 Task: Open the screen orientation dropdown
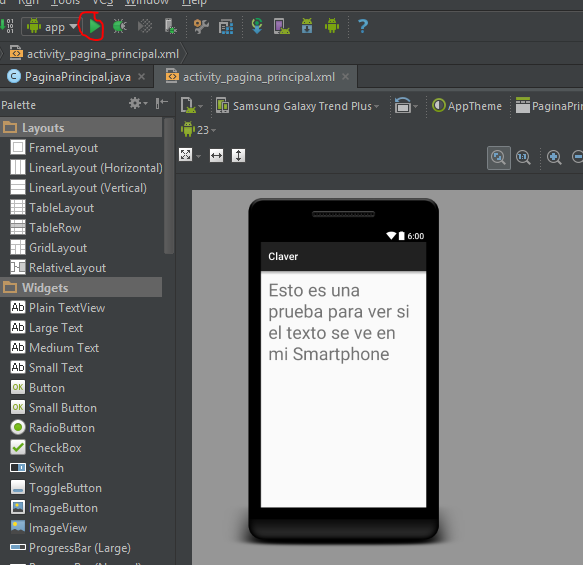pyautogui.click(x=406, y=106)
